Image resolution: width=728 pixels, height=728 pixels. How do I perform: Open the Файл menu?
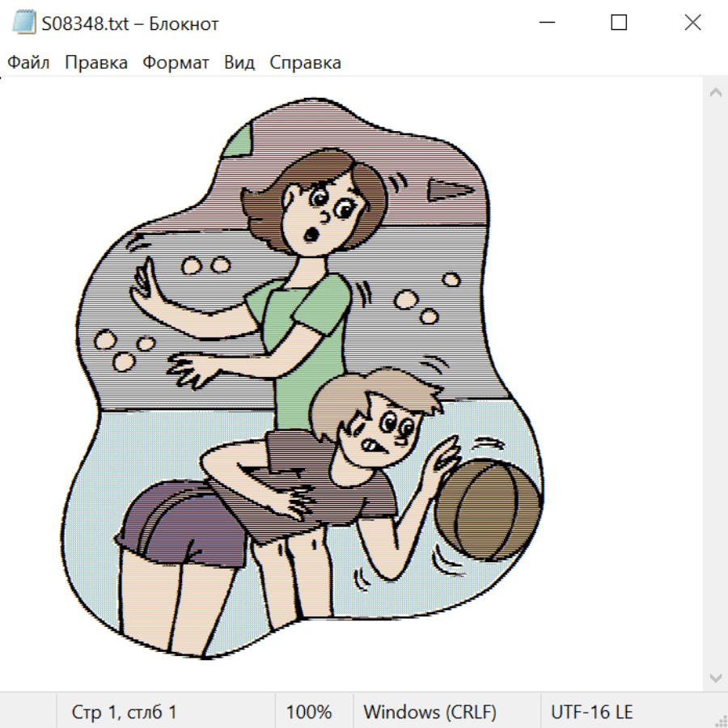pos(28,63)
